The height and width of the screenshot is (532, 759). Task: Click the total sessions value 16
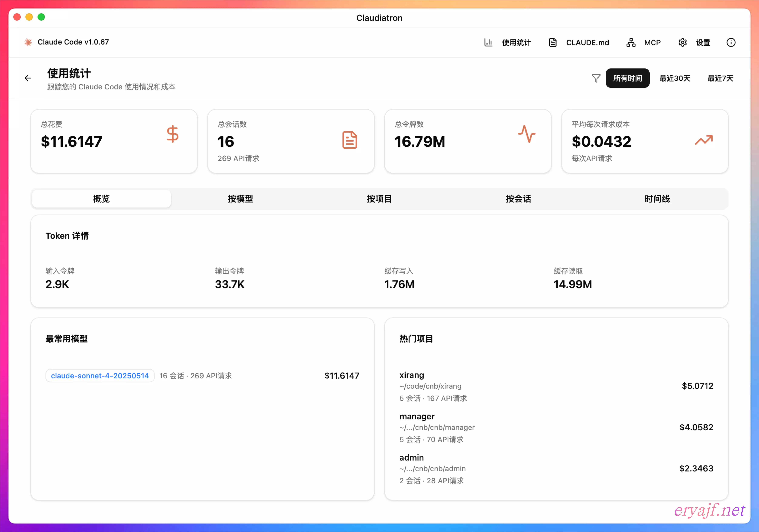tap(226, 142)
